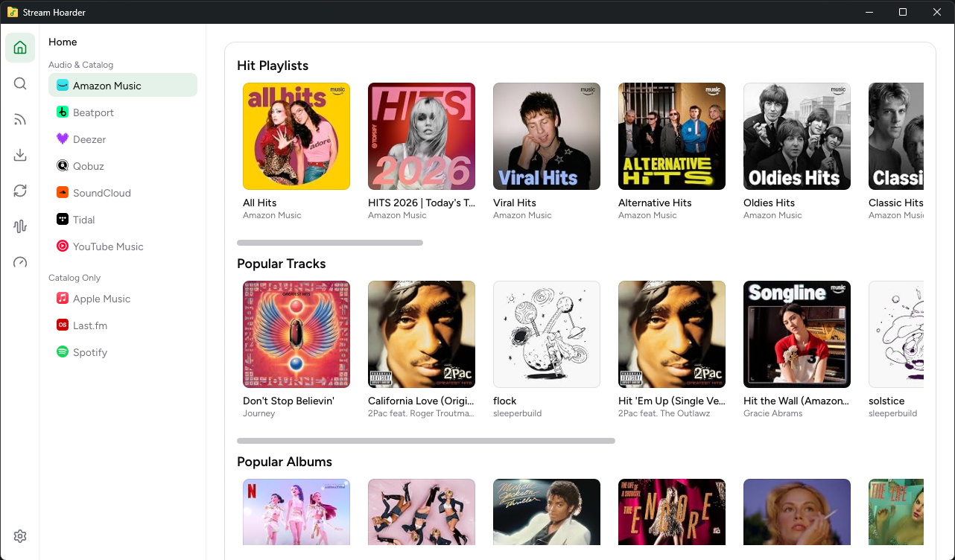Click the Deezer heart icon

(x=63, y=139)
